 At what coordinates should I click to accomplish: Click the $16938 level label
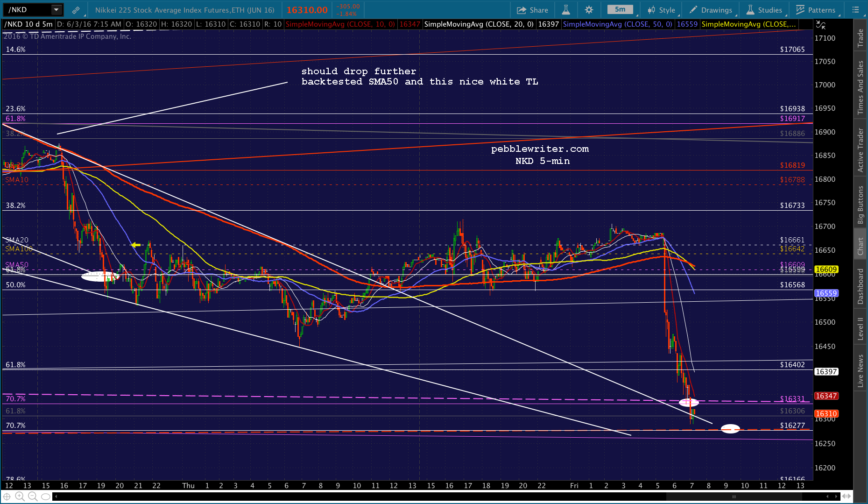[x=792, y=109]
